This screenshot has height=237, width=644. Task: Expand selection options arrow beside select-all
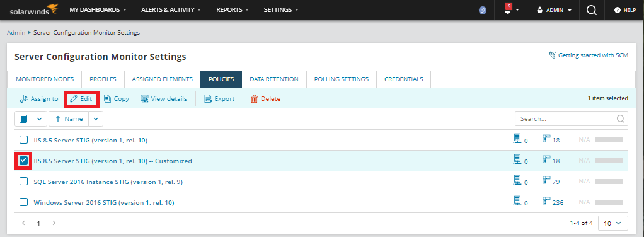coord(40,118)
